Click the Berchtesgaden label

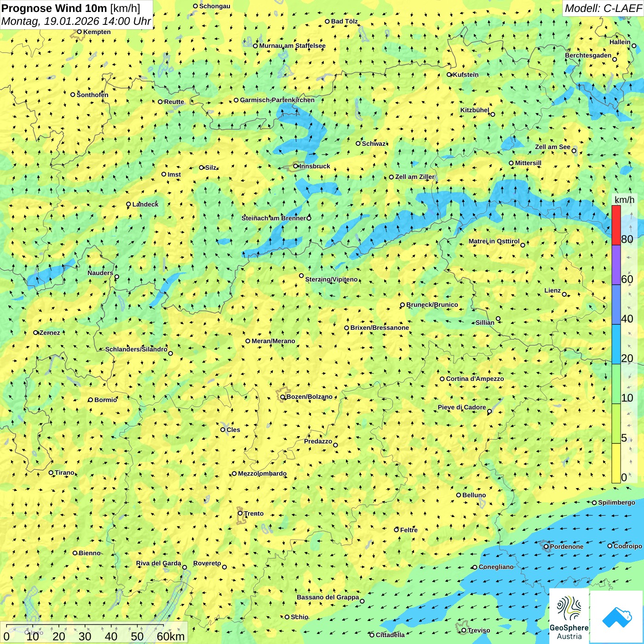click(588, 55)
